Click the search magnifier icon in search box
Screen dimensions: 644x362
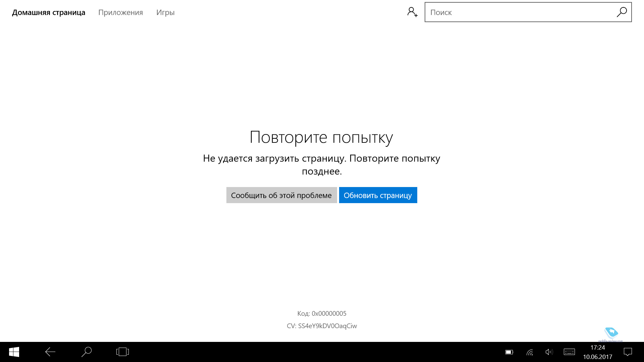[622, 12]
